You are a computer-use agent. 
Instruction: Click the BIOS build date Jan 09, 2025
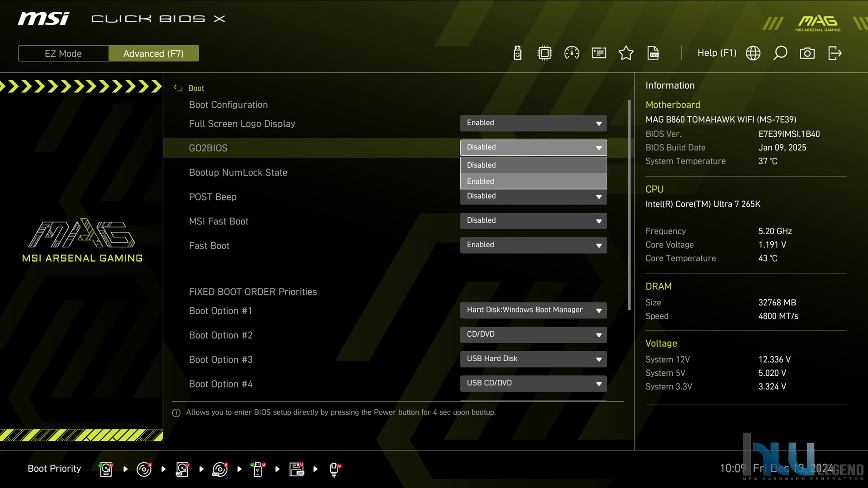point(782,148)
